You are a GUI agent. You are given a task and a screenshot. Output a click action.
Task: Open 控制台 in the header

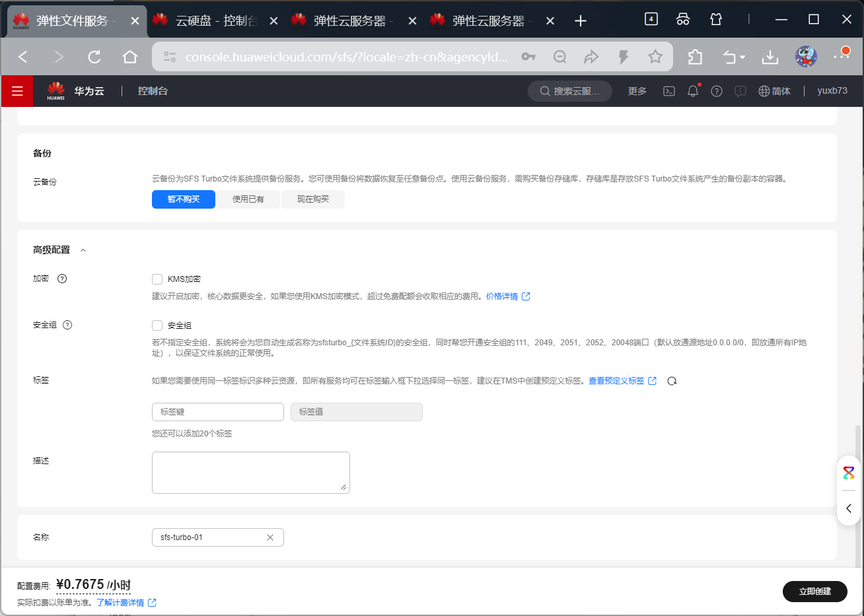pyautogui.click(x=153, y=91)
